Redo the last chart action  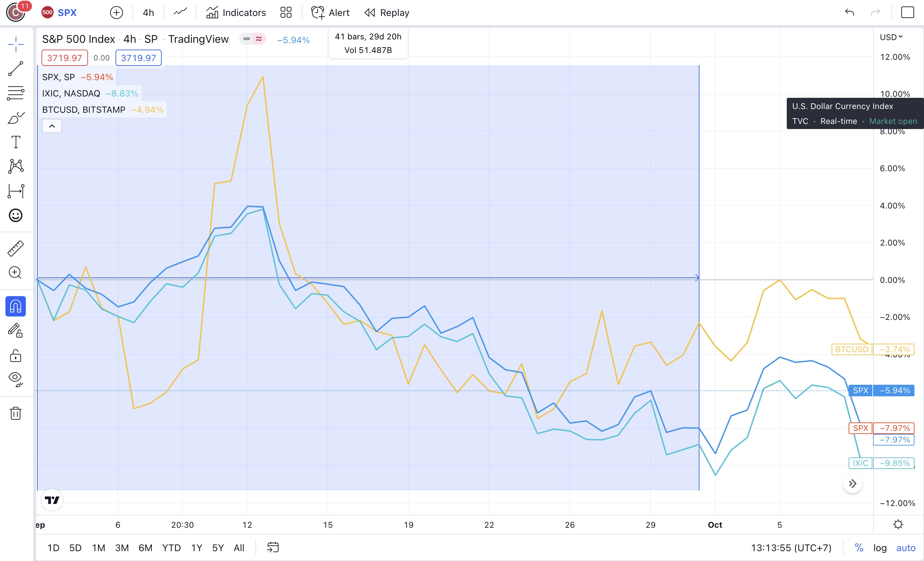point(875,12)
